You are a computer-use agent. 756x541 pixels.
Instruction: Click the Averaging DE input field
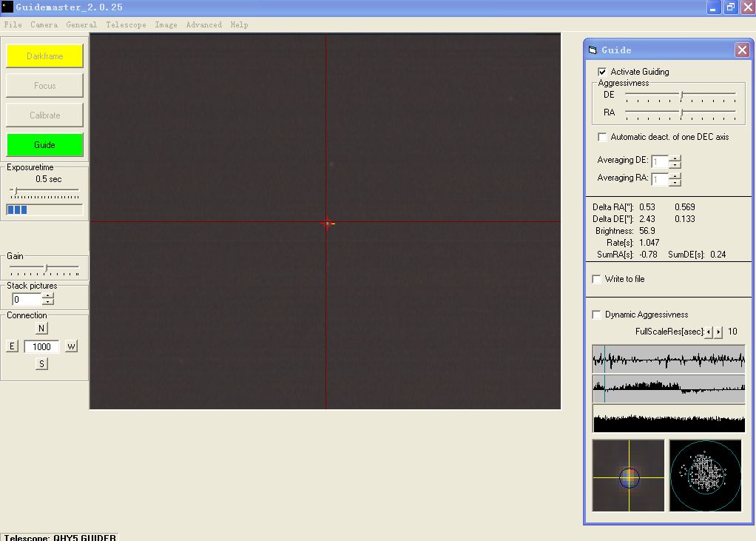[660, 161]
